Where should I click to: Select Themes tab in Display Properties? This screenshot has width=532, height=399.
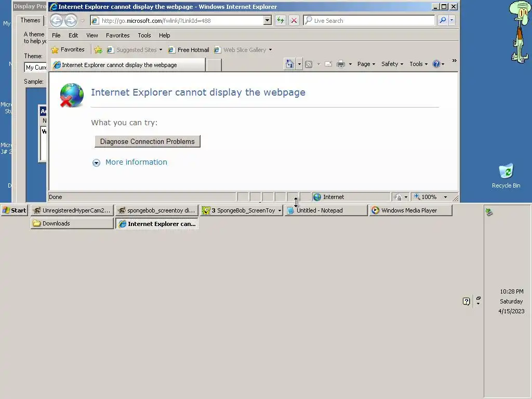click(30, 20)
